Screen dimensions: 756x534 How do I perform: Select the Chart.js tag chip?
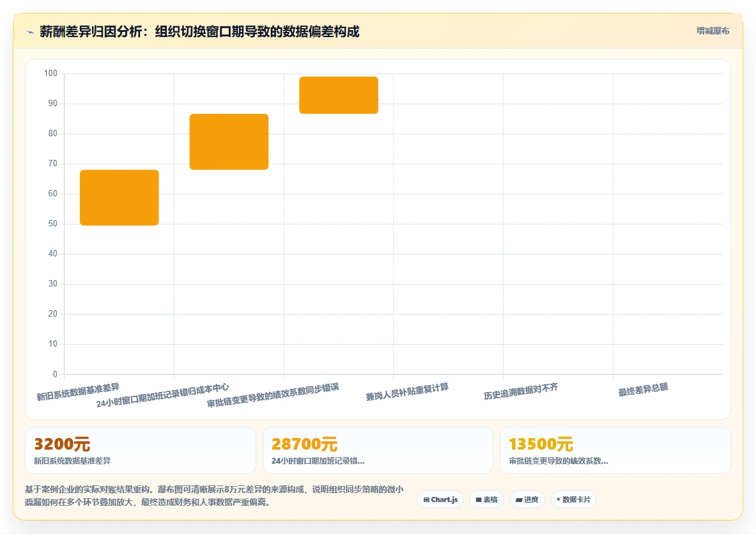(x=440, y=499)
